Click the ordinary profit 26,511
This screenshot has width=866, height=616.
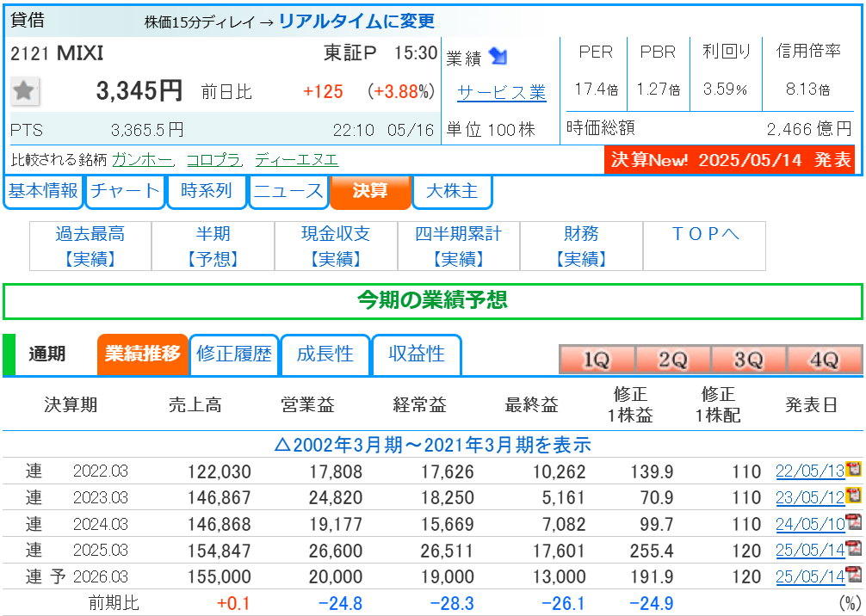click(448, 551)
